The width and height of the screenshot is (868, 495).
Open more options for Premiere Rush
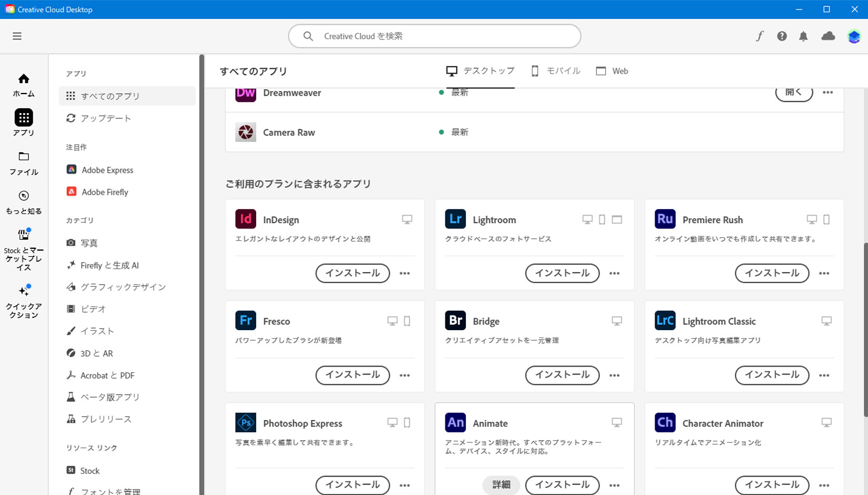[x=824, y=273]
